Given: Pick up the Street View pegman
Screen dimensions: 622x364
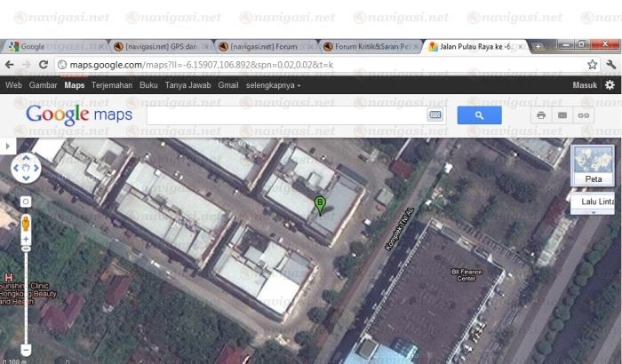Looking at the screenshot, I should (26, 223).
